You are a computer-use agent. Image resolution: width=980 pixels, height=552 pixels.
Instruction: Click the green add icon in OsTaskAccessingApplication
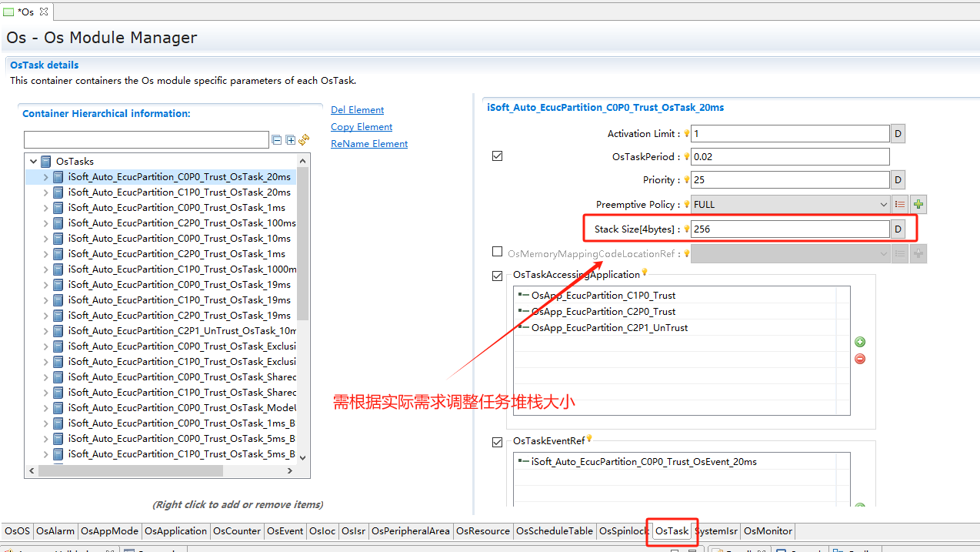tap(860, 342)
